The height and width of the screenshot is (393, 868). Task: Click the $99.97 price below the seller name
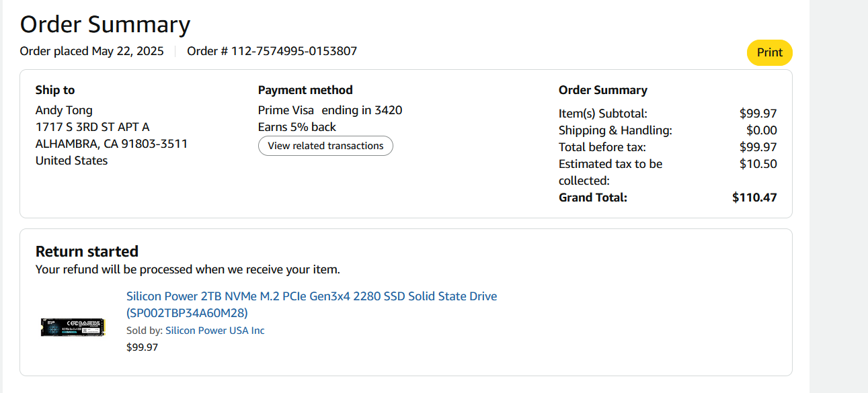pyautogui.click(x=142, y=347)
